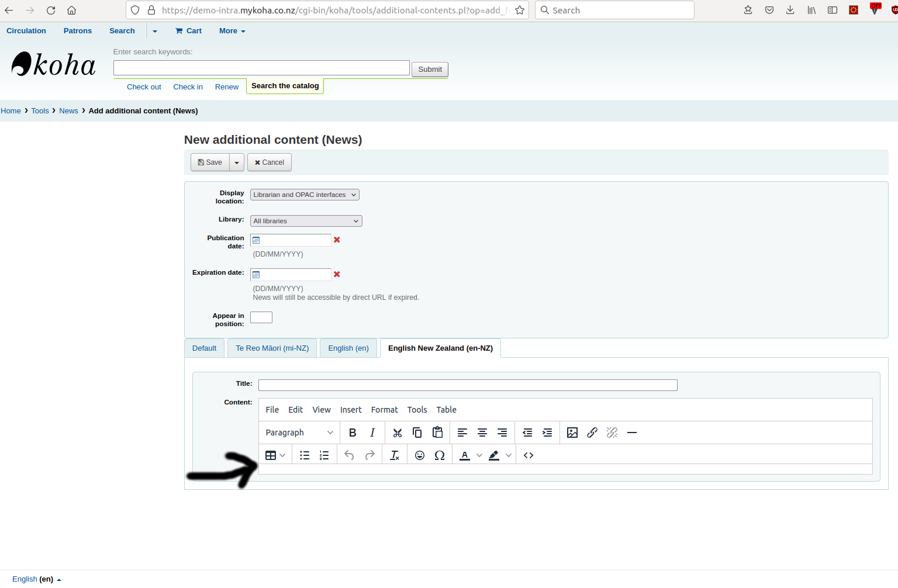Open the text color picker arrow
The height and width of the screenshot is (588, 898).
[x=479, y=455]
